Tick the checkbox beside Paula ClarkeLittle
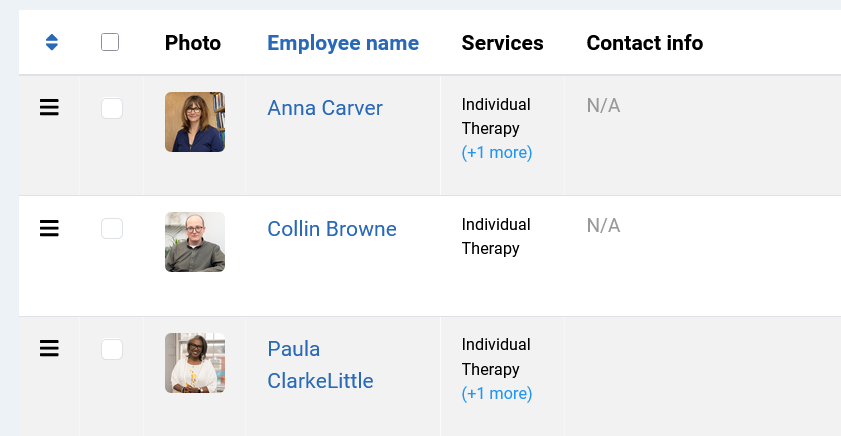 click(x=112, y=349)
